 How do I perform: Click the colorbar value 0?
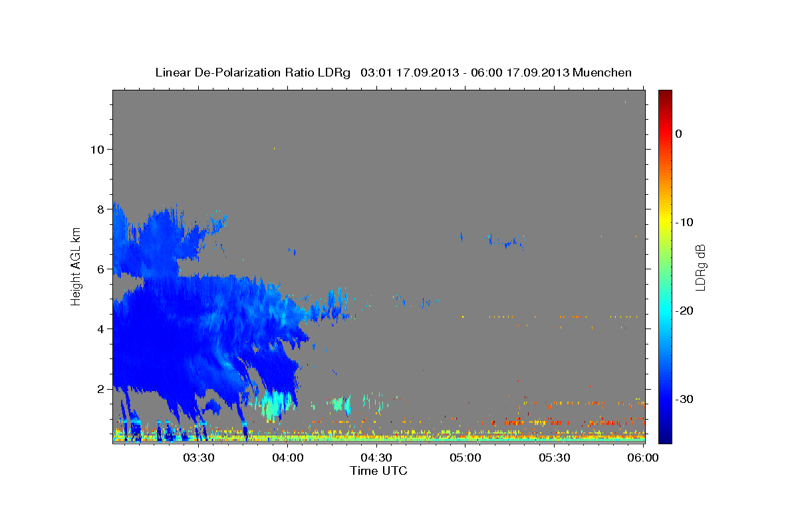click(679, 134)
